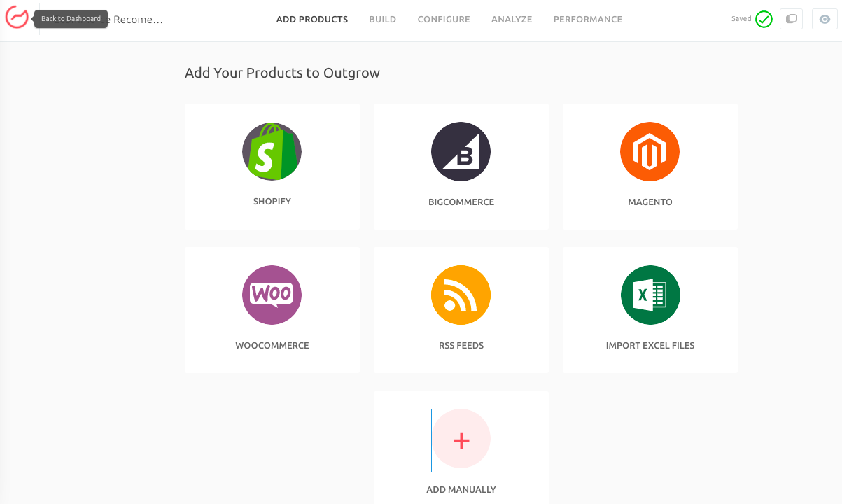842x504 pixels.
Task: Select the Shopify bag icon
Action: pos(272,151)
